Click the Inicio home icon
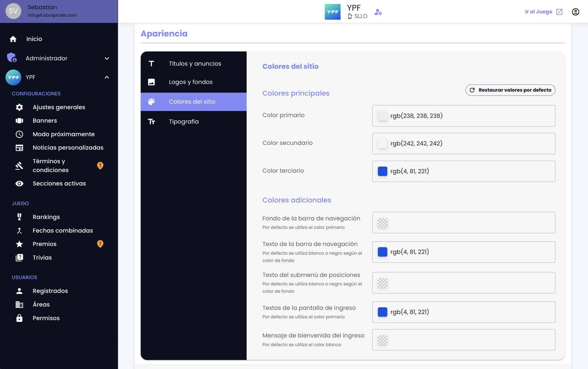This screenshot has width=588, height=369. (13, 39)
